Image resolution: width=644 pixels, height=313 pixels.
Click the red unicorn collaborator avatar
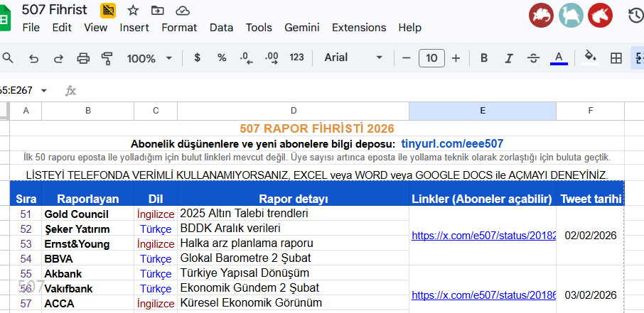pyautogui.click(x=600, y=16)
